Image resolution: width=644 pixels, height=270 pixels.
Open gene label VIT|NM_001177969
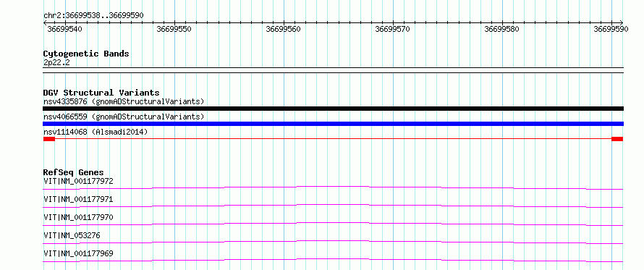(78, 253)
